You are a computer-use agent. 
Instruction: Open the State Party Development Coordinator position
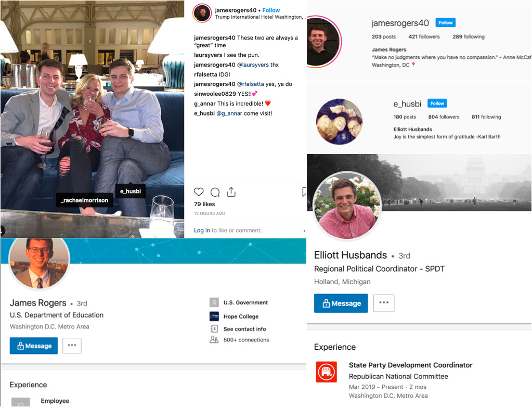410,365
